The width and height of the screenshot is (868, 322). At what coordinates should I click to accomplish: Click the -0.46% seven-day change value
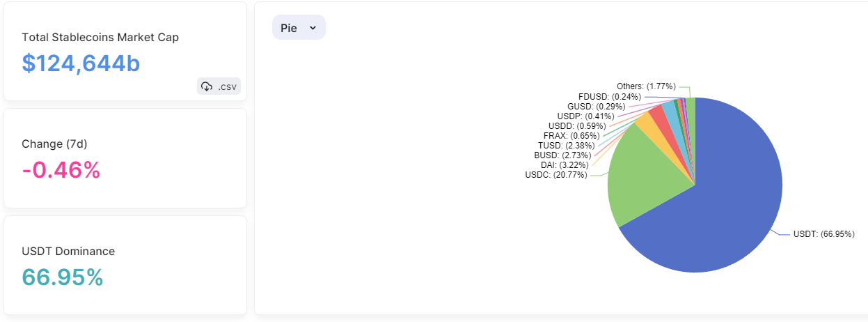(x=61, y=169)
